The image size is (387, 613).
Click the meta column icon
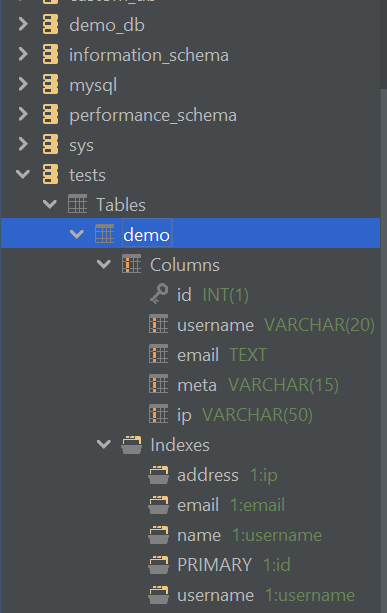click(x=158, y=384)
